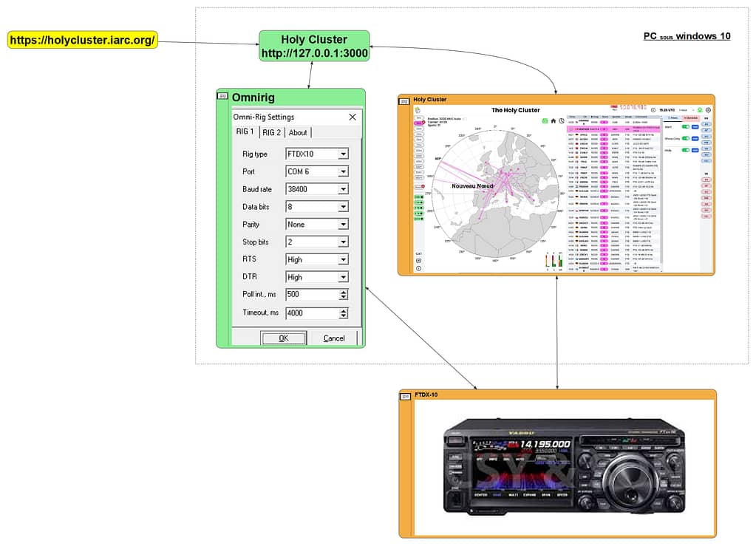Click the circular play icon left of UTC time
This screenshot has width=756, height=546.
point(653,110)
